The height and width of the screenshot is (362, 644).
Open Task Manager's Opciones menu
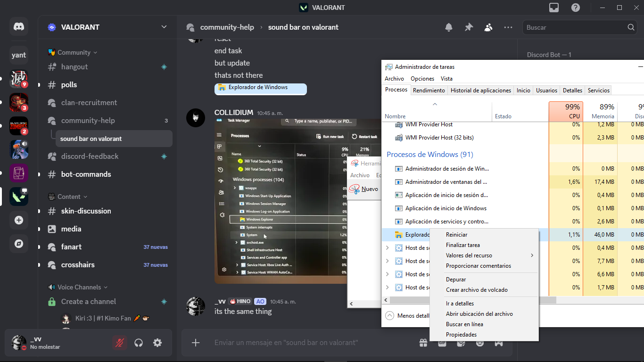422,79
